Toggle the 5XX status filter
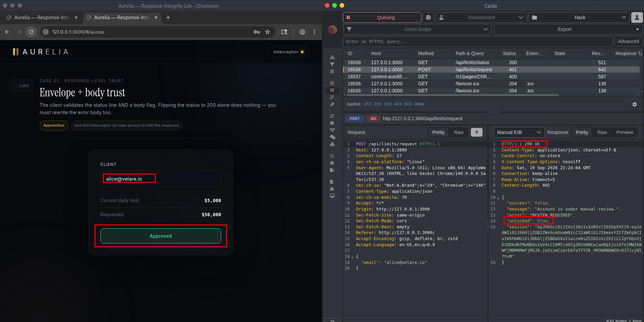The image size is (644, 322). (x=408, y=104)
